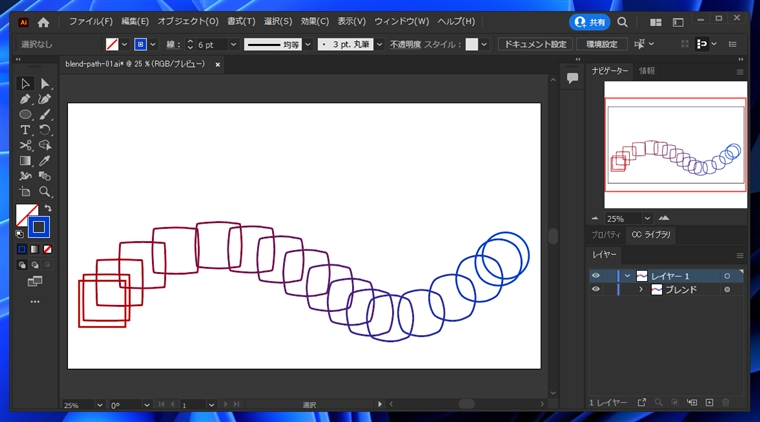Collapse レイヤー 1 layer tree
The height and width of the screenshot is (422, 760).
[x=627, y=276]
